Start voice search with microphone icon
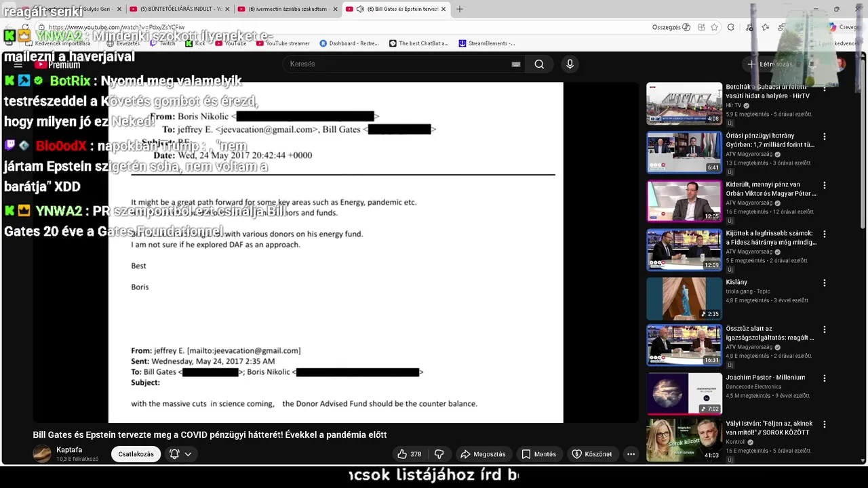The height and width of the screenshot is (488, 868). coord(570,64)
